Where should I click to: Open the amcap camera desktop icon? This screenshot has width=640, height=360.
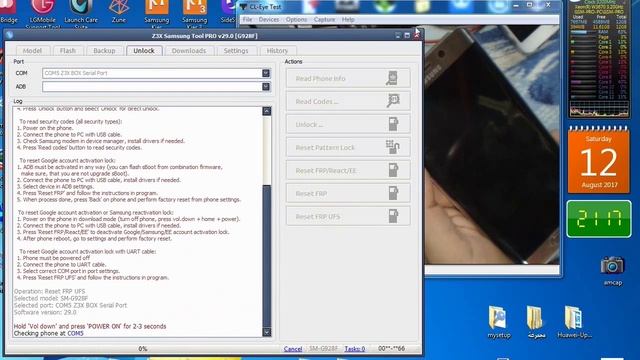[612, 270]
